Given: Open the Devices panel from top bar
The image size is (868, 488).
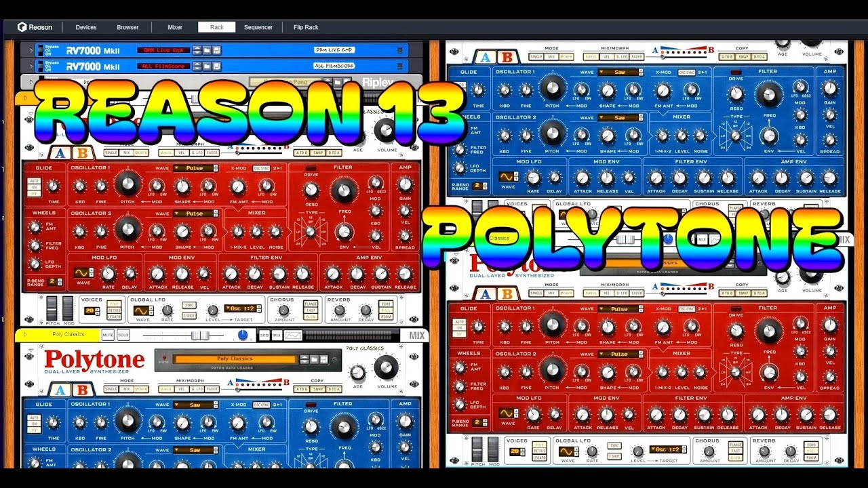Looking at the screenshot, I should click(86, 27).
